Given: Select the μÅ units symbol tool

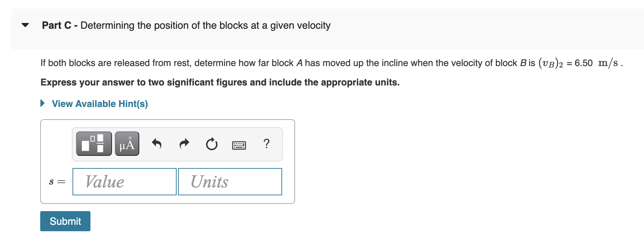Looking at the screenshot, I should pos(126,144).
